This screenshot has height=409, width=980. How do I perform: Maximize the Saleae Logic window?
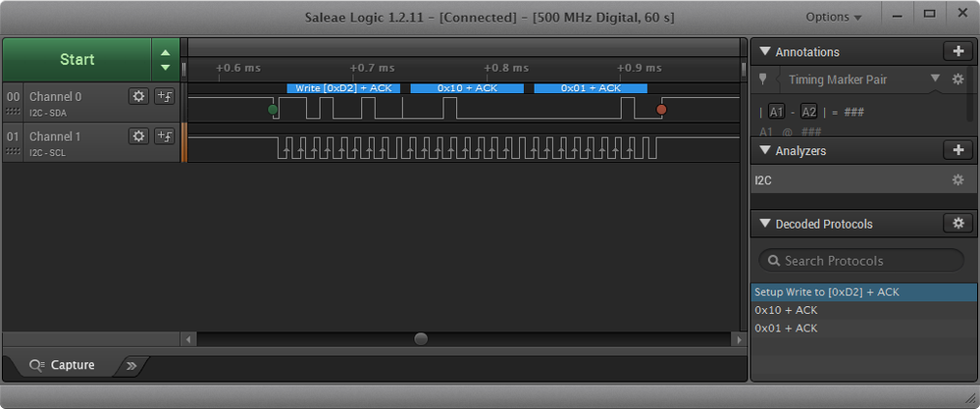pyautogui.click(x=929, y=15)
